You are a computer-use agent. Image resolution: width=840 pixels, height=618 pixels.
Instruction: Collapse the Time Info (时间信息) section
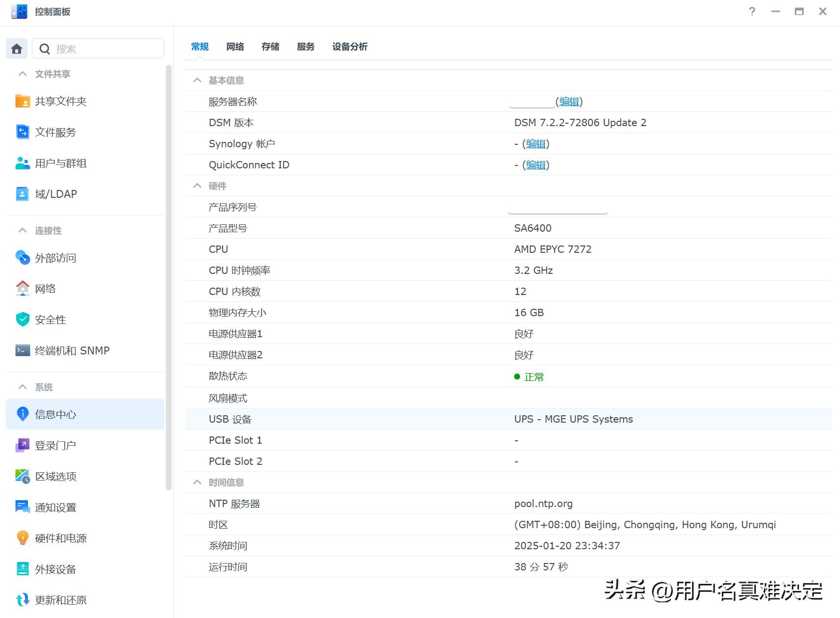click(197, 483)
